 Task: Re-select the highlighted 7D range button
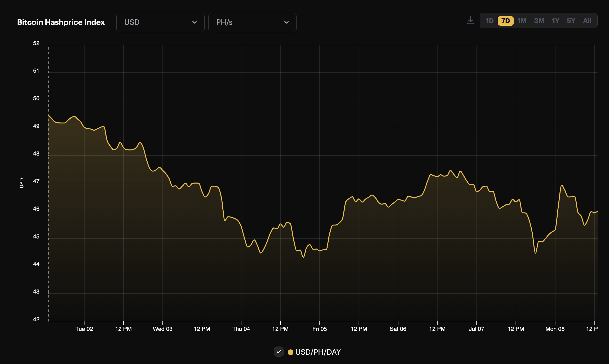tap(506, 20)
